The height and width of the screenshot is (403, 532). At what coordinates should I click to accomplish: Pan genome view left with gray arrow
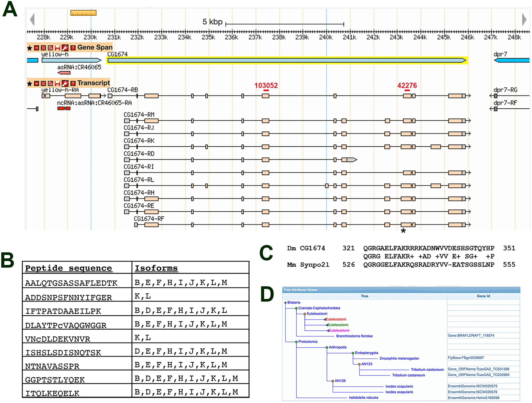click(32, 19)
